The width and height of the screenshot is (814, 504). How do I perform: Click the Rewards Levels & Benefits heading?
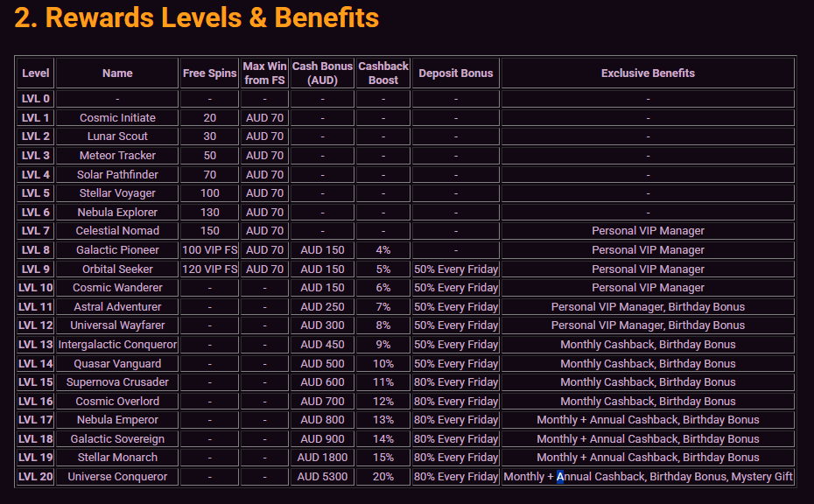pyautogui.click(x=197, y=17)
